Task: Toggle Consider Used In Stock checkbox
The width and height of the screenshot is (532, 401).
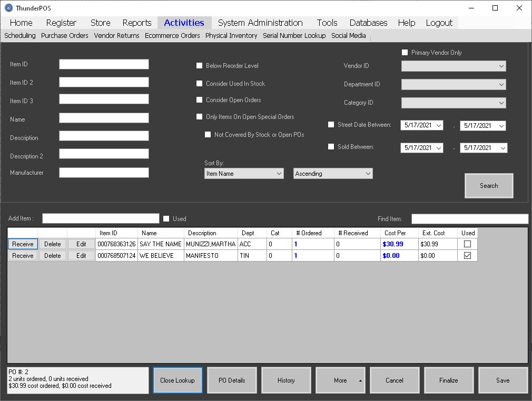Action: tap(200, 83)
